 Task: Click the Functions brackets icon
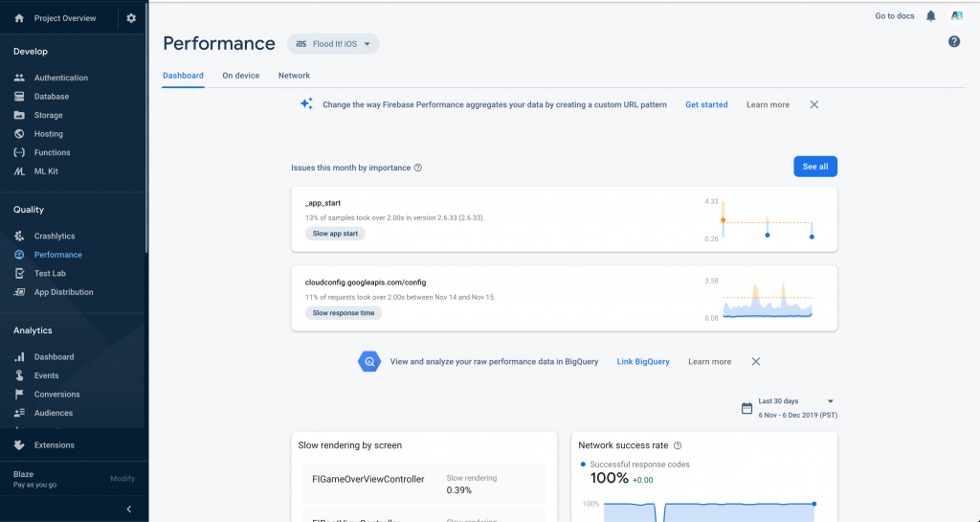19,152
